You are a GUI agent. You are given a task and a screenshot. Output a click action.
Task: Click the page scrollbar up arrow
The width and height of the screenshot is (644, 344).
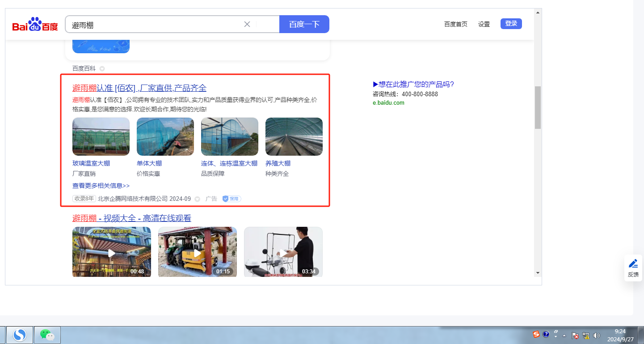(538, 13)
